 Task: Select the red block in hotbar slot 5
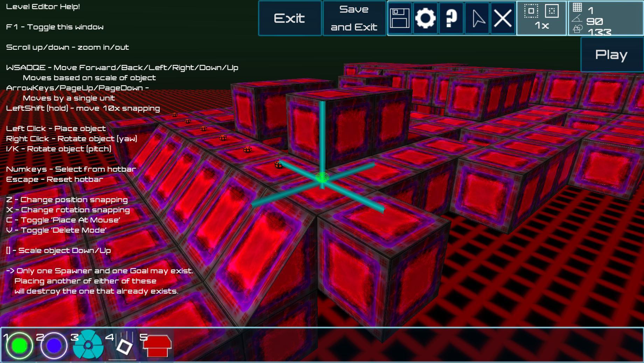tap(157, 346)
